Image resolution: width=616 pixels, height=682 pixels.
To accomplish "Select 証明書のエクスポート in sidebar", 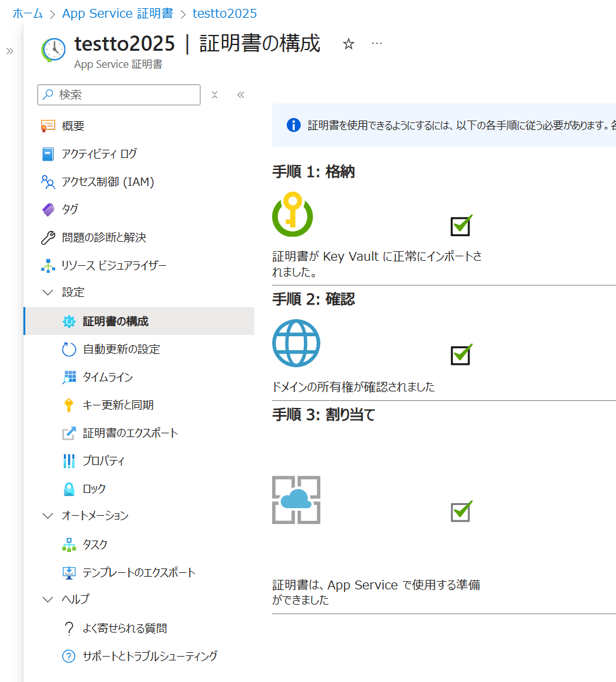I will (x=130, y=433).
